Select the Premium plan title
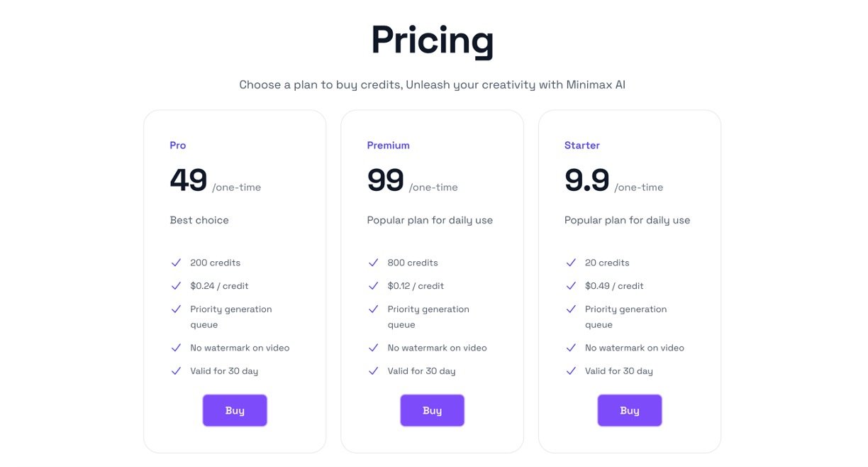Viewport: 868px width, 467px height. click(x=388, y=145)
